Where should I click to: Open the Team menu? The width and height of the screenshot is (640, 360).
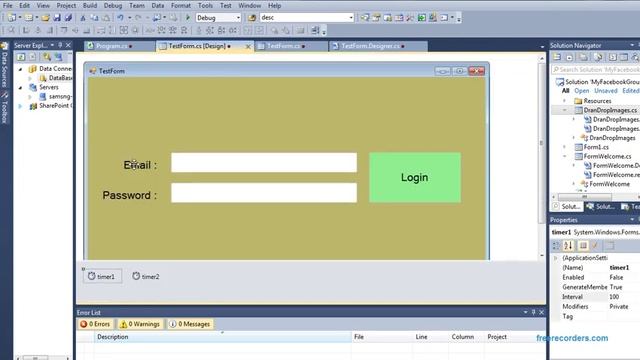pos(137,6)
